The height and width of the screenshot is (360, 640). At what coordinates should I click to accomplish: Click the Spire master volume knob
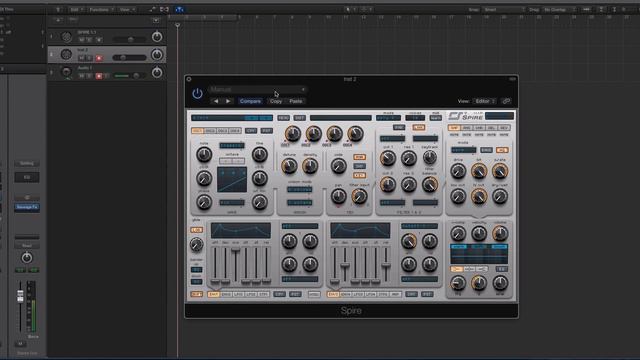[500, 233]
